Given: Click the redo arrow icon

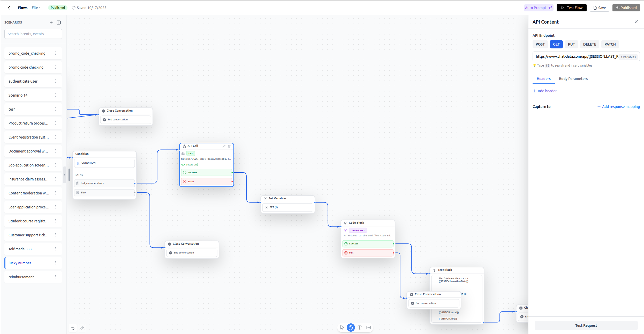Looking at the screenshot, I should [82, 328].
